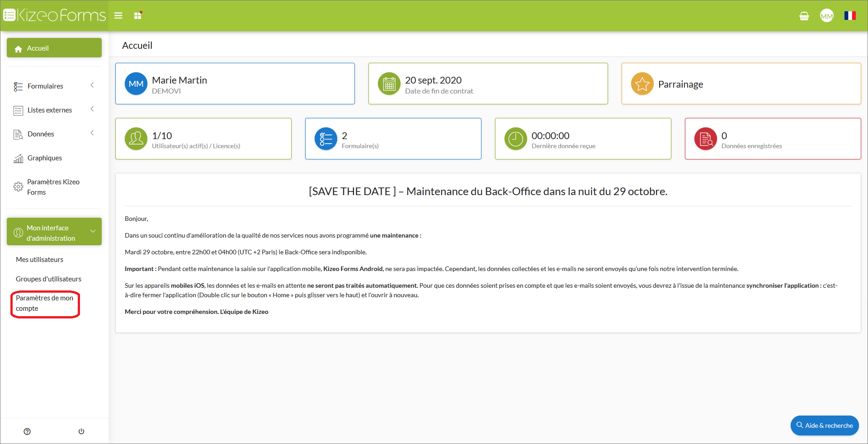Open the Données enregistrées card
Image resolution: width=868 pixels, height=444 pixels.
[x=773, y=139]
